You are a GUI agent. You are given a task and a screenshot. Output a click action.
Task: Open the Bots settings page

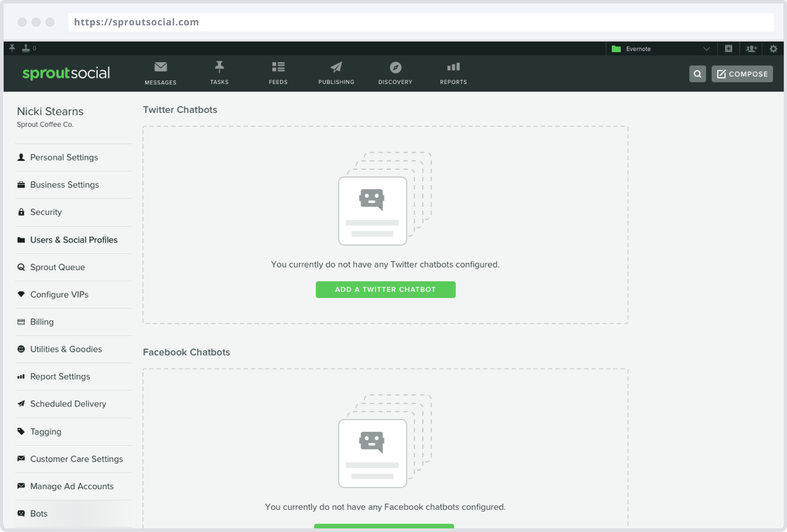[74, 514]
